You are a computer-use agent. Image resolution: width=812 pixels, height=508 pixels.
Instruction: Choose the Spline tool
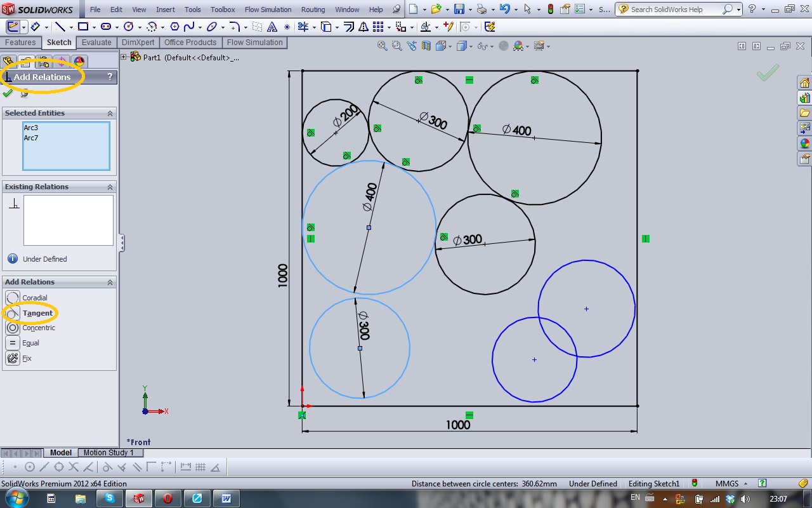[188, 27]
